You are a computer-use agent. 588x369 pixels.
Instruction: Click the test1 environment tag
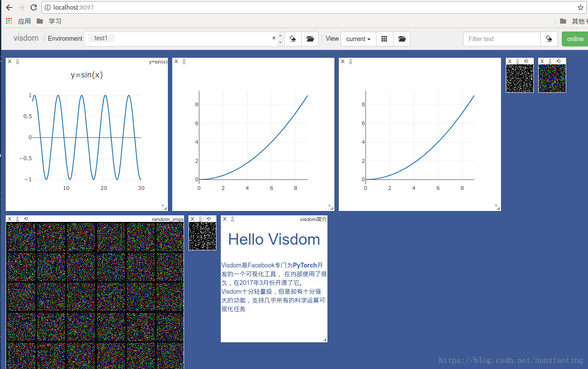point(101,38)
